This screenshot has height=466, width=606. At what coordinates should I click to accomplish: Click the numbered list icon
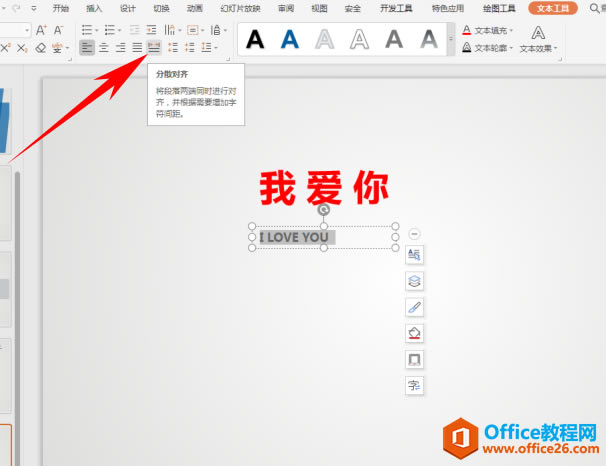coord(110,30)
